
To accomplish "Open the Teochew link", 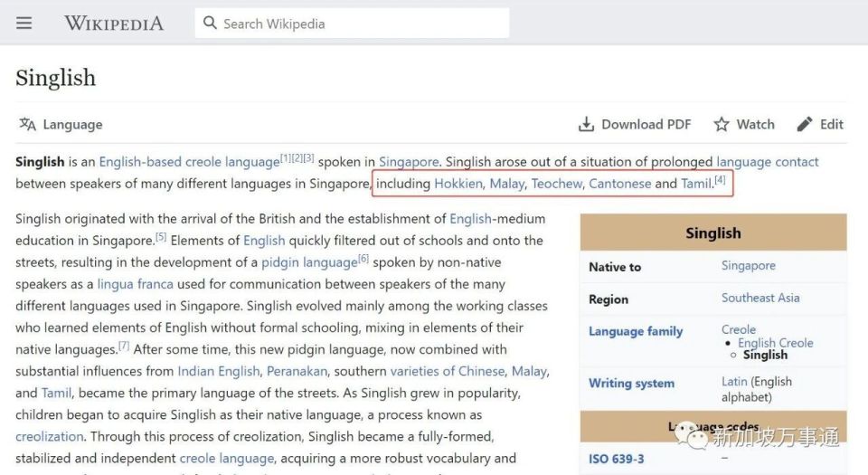I will click(557, 184).
